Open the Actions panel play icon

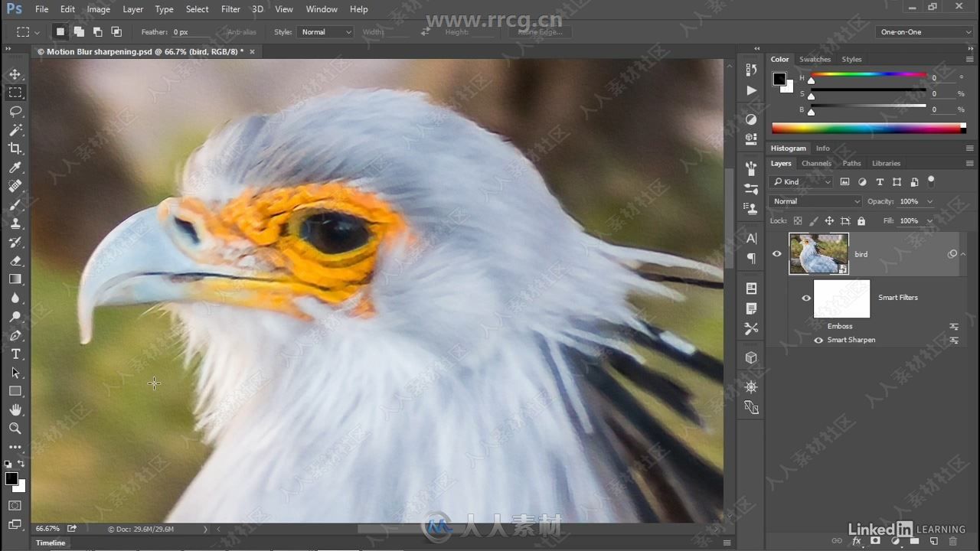click(751, 90)
